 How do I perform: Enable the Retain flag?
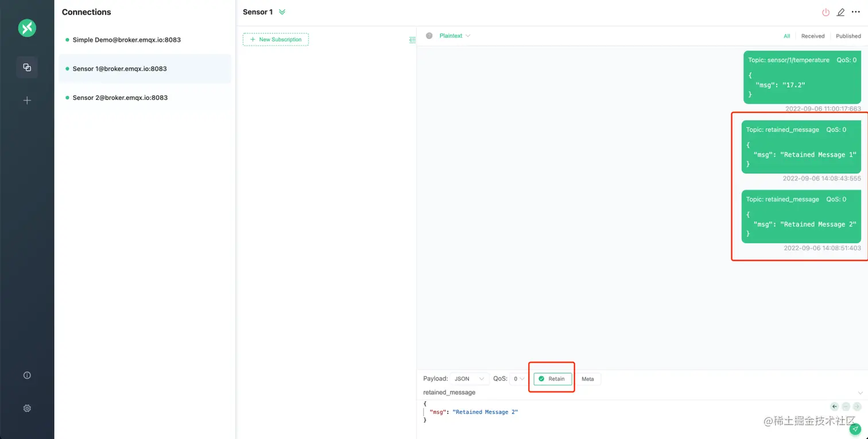(551, 379)
